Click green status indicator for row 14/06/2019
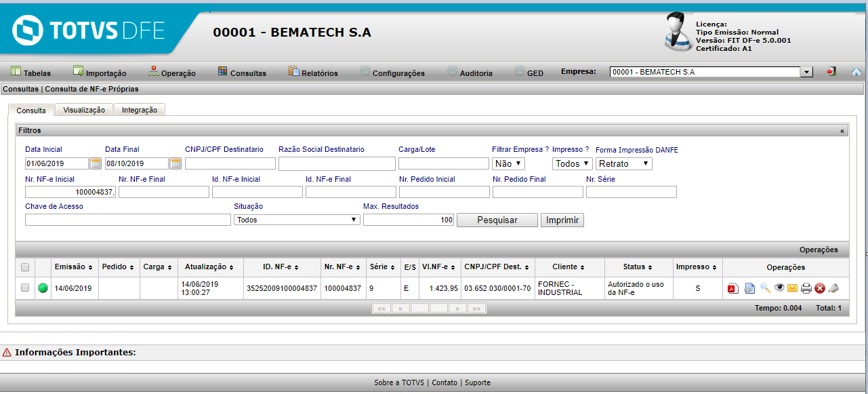The width and height of the screenshot is (868, 394). 43,288
